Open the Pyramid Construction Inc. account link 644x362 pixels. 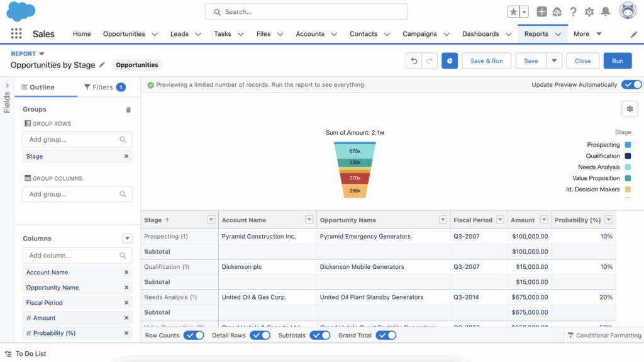click(x=258, y=237)
